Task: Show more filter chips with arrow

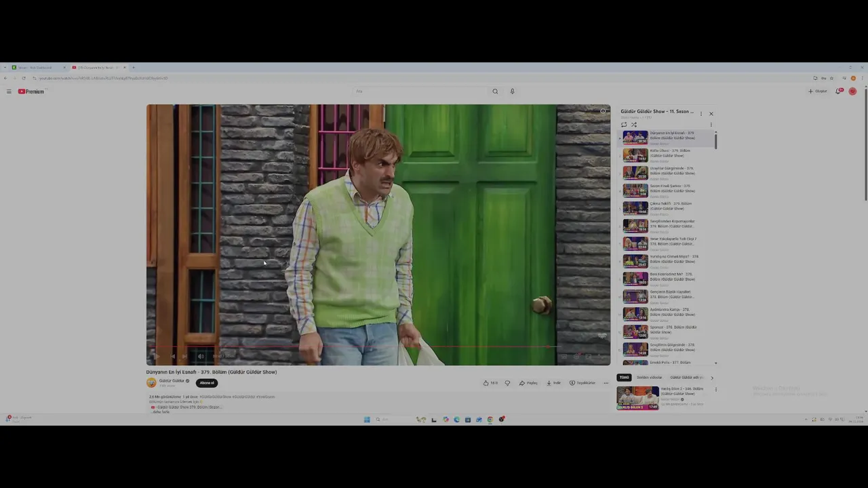Action: point(712,378)
